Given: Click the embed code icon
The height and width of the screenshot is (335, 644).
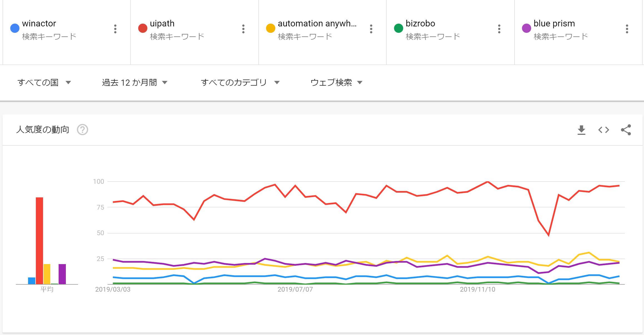Looking at the screenshot, I should click(x=604, y=130).
